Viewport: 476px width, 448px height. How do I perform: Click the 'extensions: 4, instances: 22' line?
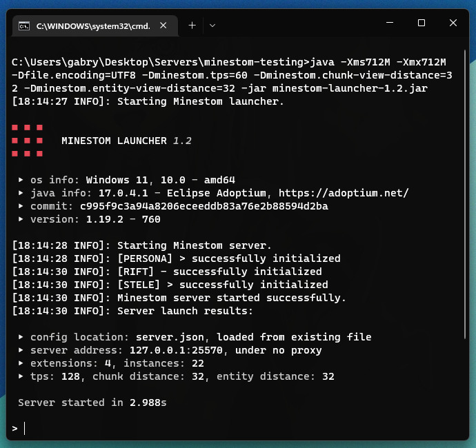pyautogui.click(x=111, y=363)
